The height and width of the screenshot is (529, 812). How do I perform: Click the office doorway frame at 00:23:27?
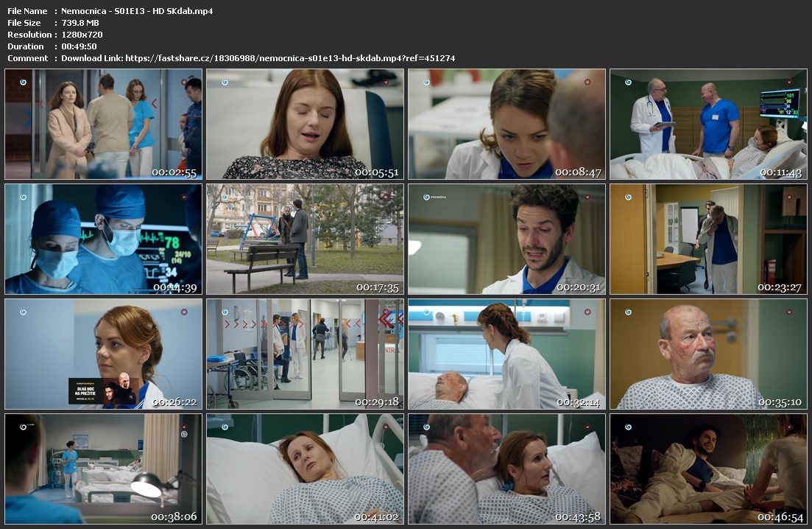pos(708,239)
